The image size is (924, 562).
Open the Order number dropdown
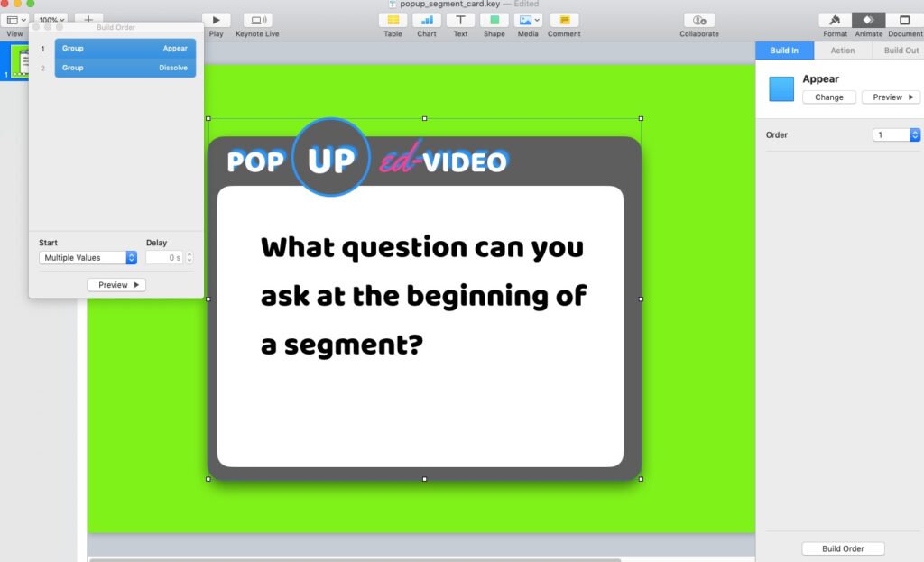pos(896,135)
